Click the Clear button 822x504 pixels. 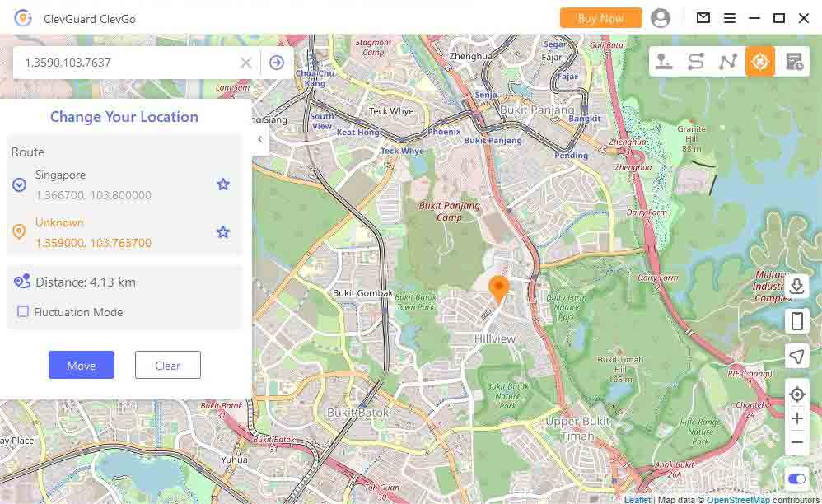point(168,365)
